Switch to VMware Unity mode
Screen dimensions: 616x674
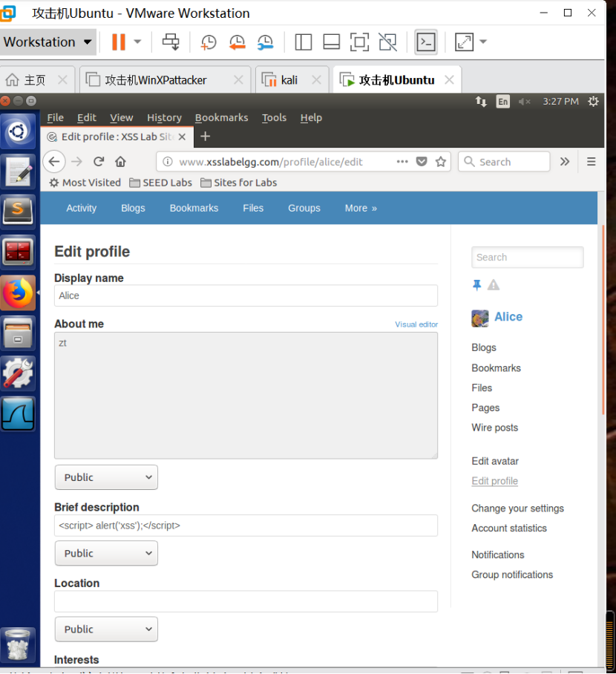pyautogui.click(x=387, y=42)
